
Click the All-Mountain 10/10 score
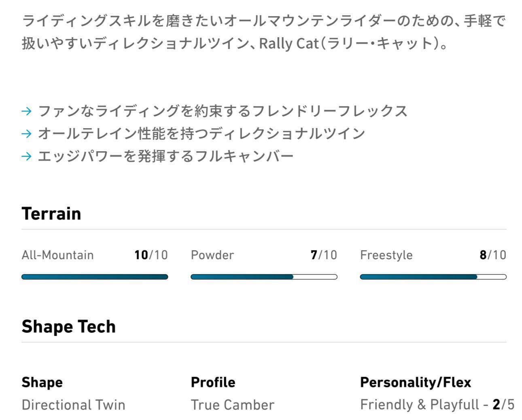pyautogui.click(x=151, y=255)
